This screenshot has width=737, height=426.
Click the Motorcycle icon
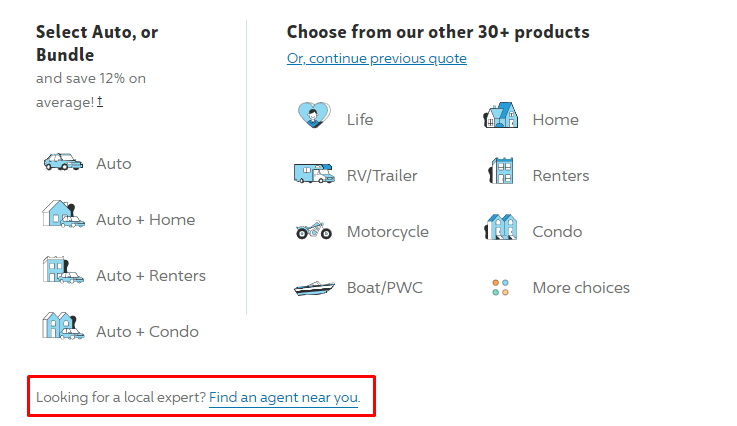point(314,230)
